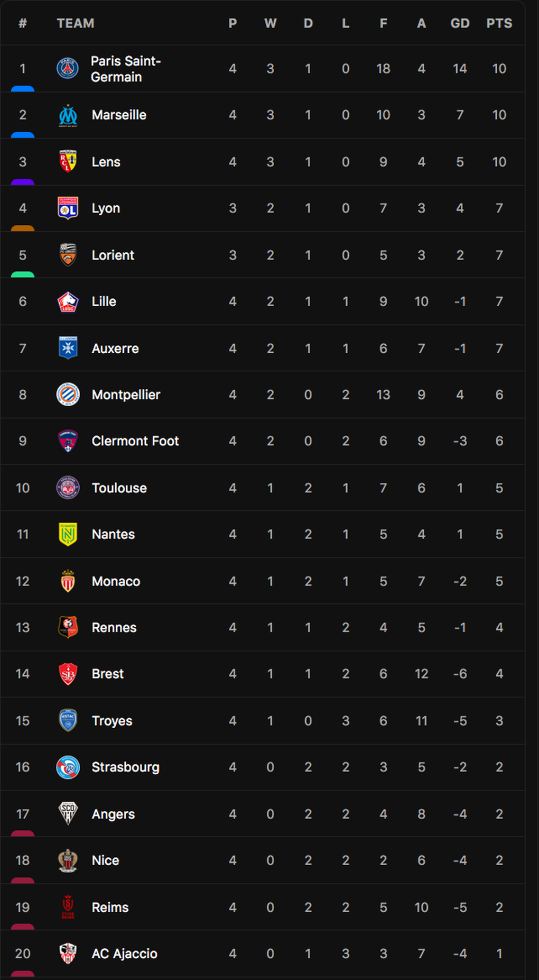Image resolution: width=539 pixels, height=980 pixels.
Task: Click the Montpellier round crest
Action: 68,395
